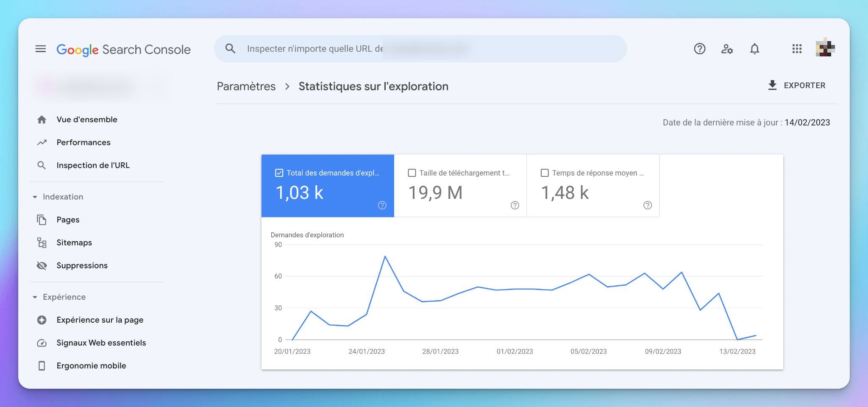Open the Help question mark icon

pos(699,49)
